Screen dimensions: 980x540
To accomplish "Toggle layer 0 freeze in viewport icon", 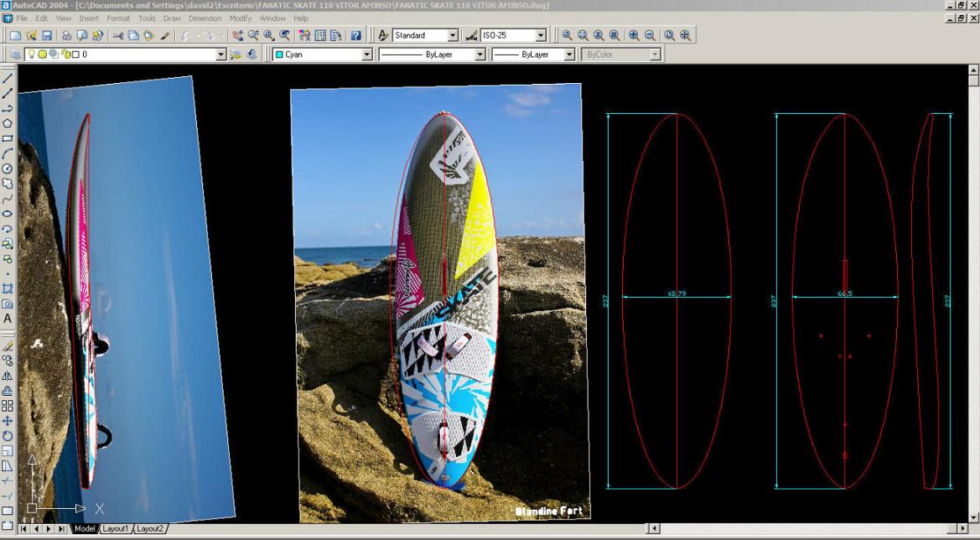I will pos(54,55).
